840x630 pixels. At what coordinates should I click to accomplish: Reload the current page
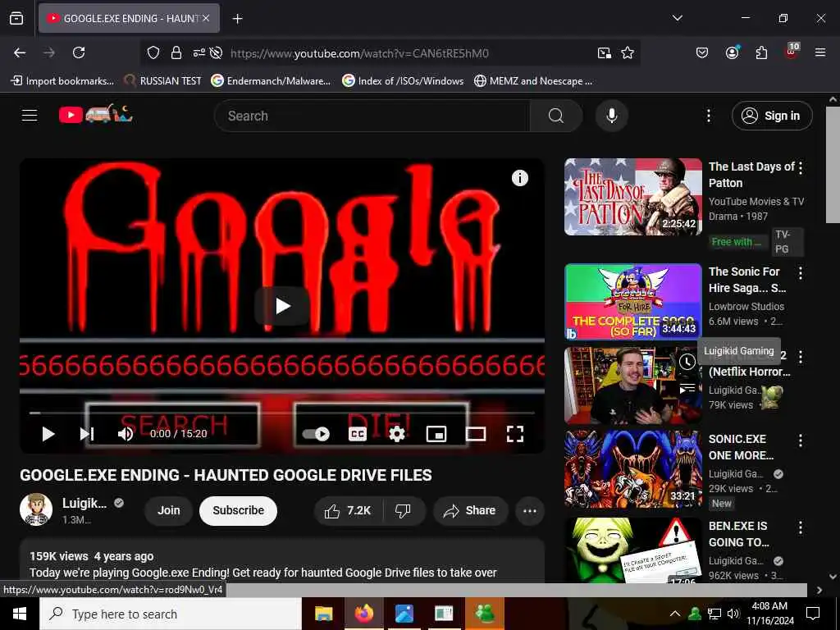pyautogui.click(x=79, y=52)
